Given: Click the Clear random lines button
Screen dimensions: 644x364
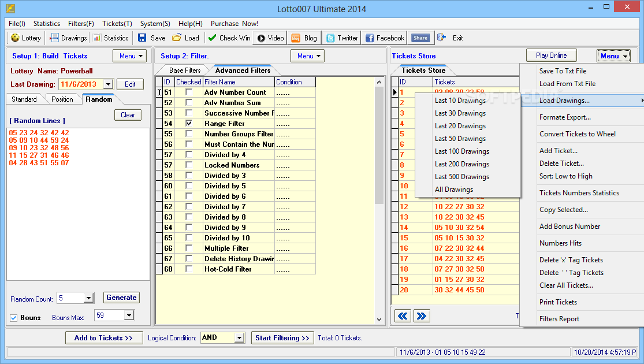Looking at the screenshot, I should pyautogui.click(x=128, y=115).
